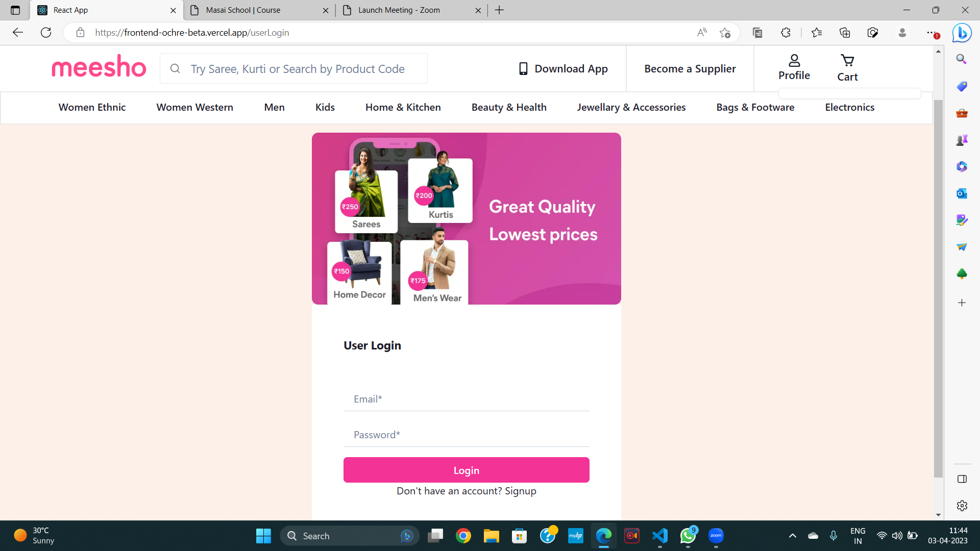980x551 pixels.
Task: Show hidden system tray icons chevron
Action: 792,536
